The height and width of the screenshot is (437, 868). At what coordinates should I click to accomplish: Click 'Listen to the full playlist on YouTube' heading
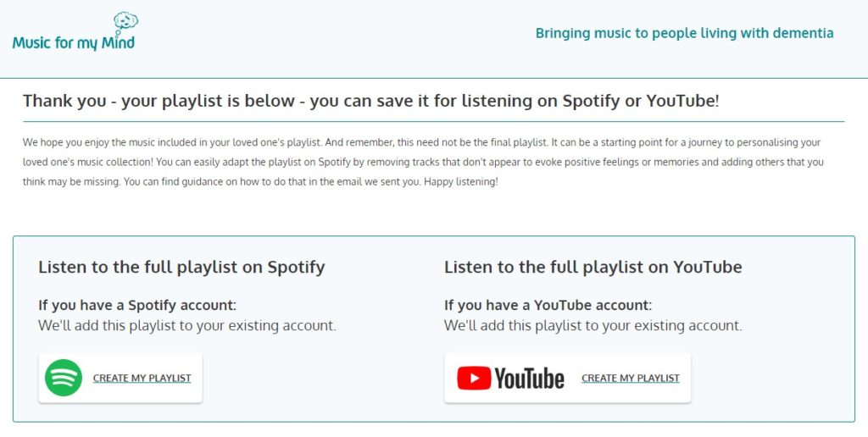coord(593,267)
